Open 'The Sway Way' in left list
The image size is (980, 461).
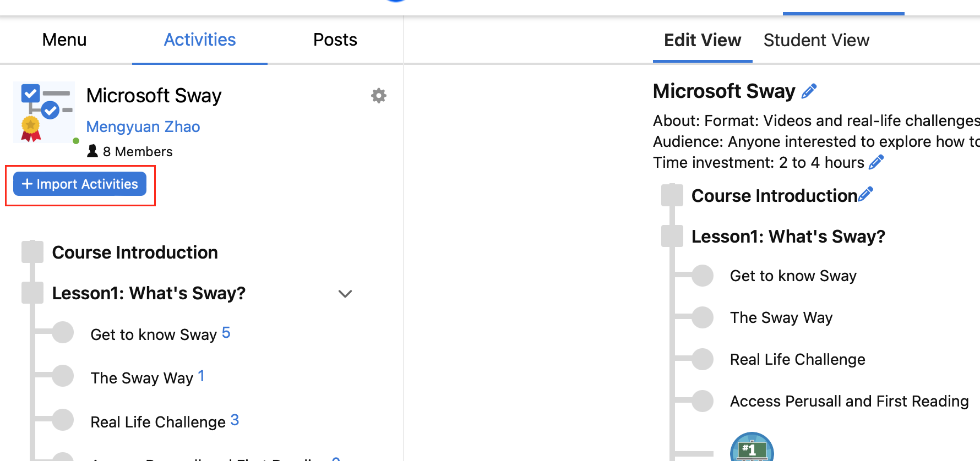pos(142,378)
